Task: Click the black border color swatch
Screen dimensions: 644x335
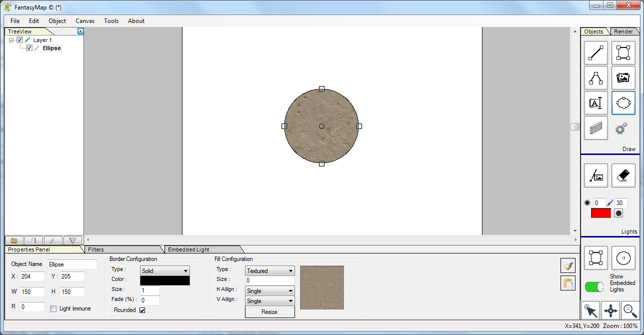Action: [165, 280]
